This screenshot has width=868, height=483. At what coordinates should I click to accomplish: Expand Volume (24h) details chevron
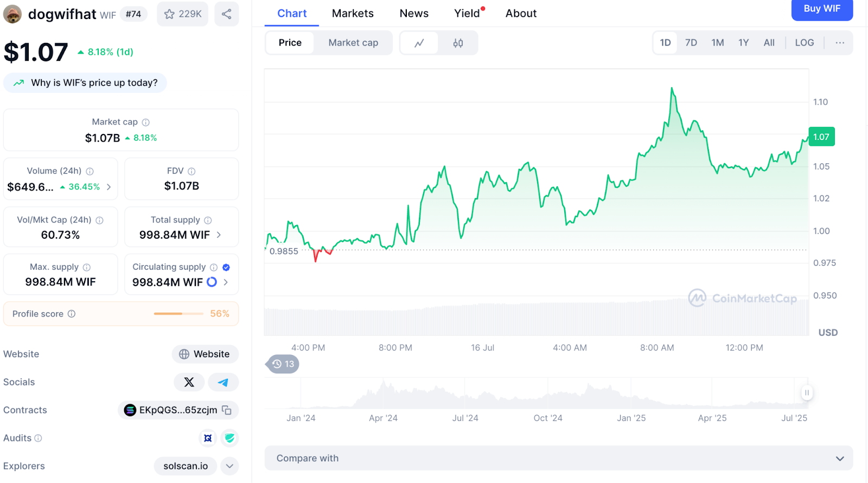tap(109, 187)
